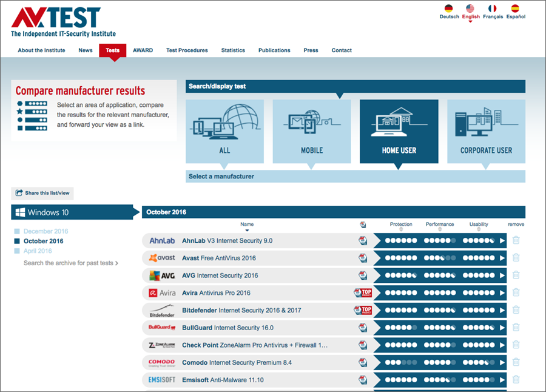The width and height of the screenshot is (546, 392).
Task: Remove Comodo row with trash icon
Action: click(516, 362)
